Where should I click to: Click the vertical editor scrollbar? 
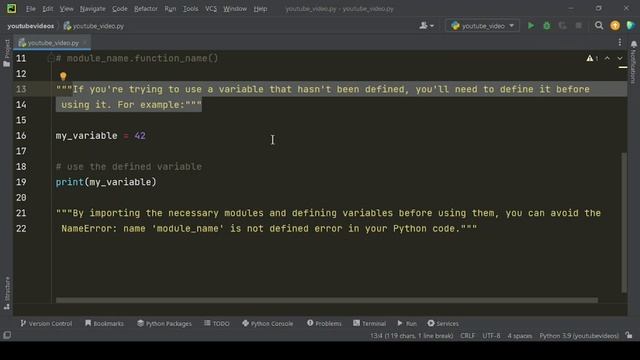coord(624,222)
